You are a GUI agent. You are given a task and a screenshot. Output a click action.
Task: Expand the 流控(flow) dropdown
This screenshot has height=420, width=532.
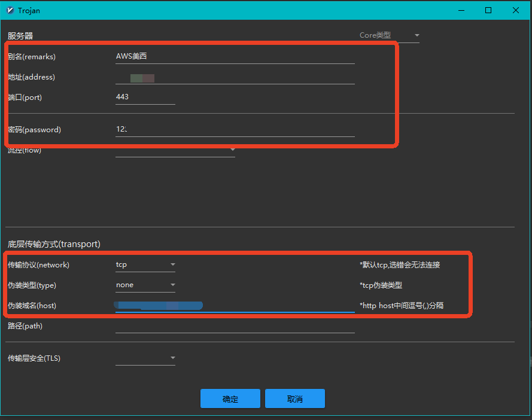click(175, 151)
